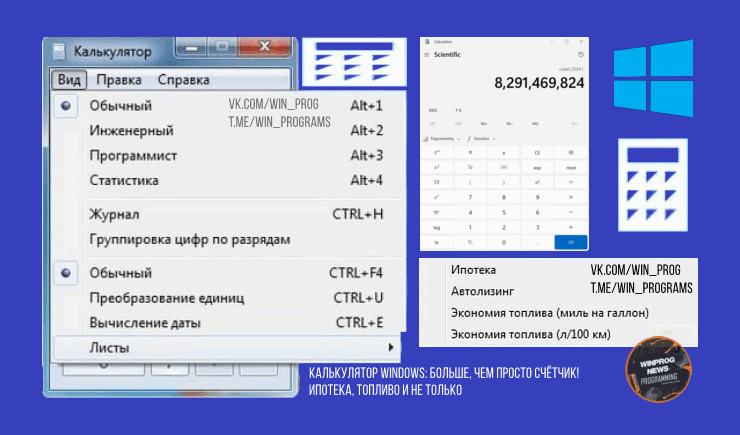Click the M+ memory add button
This screenshot has width=740, height=435.
(x=484, y=124)
